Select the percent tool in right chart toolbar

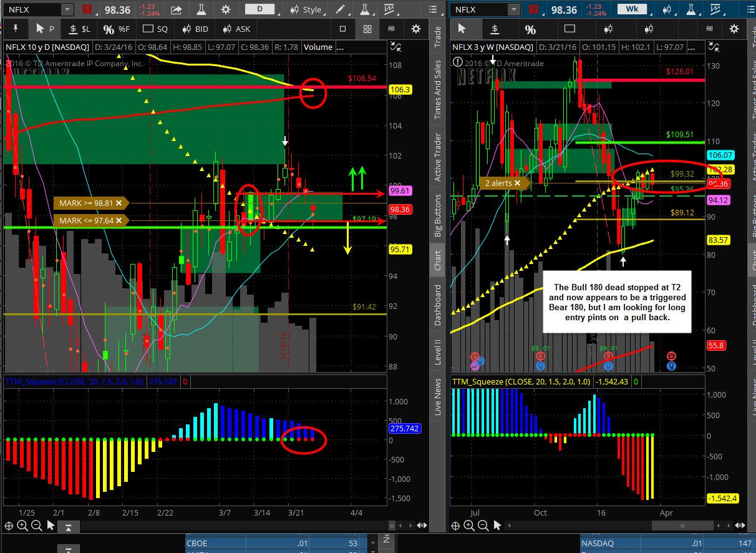530,29
